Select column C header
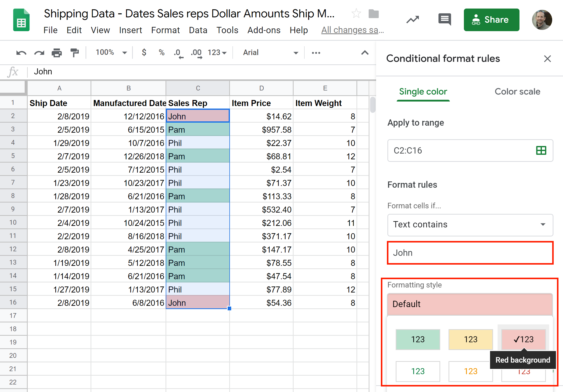The width and height of the screenshot is (563, 392). point(198,88)
